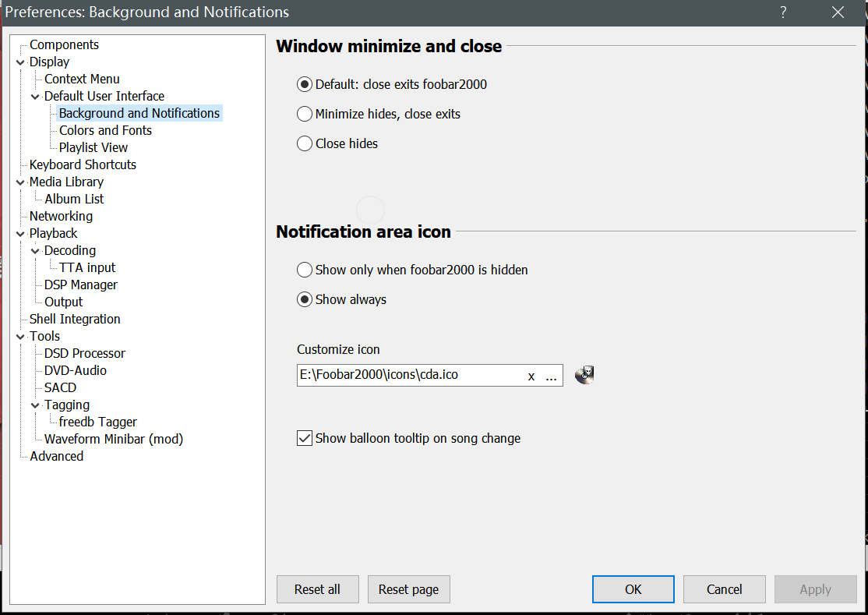This screenshot has width=868, height=615.
Task: Select 'Minimize hides, close exits' option
Action: click(305, 114)
